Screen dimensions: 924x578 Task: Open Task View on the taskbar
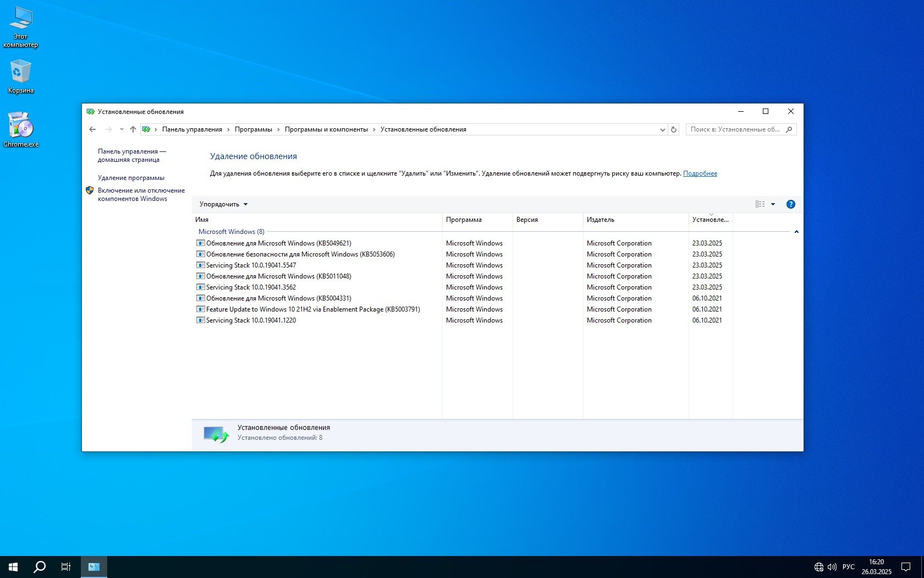click(66, 566)
